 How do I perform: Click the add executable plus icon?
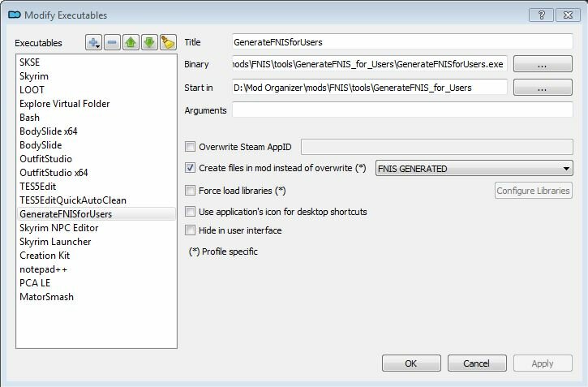(x=93, y=42)
